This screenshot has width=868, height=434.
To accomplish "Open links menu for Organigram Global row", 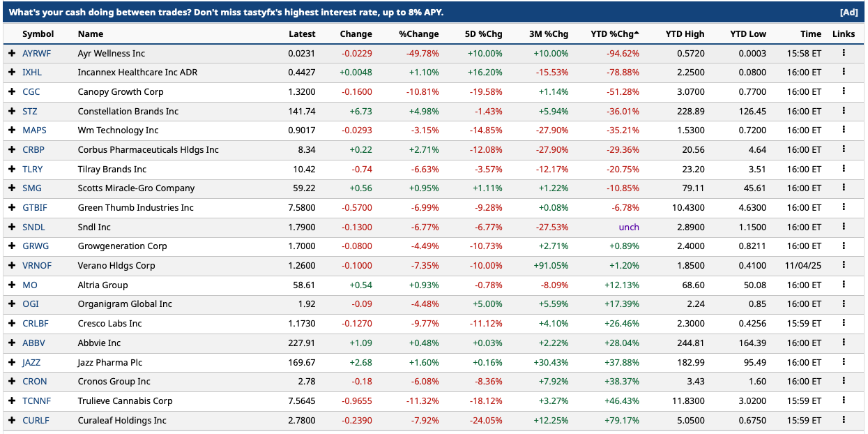I will coord(844,304).
